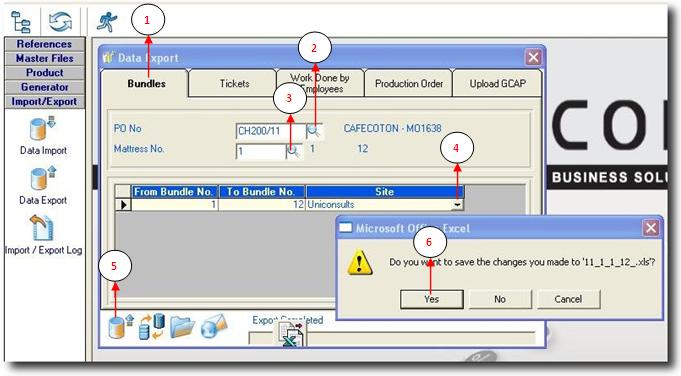Open the Master Files section
681x376 pixels.
click(44, 59)
